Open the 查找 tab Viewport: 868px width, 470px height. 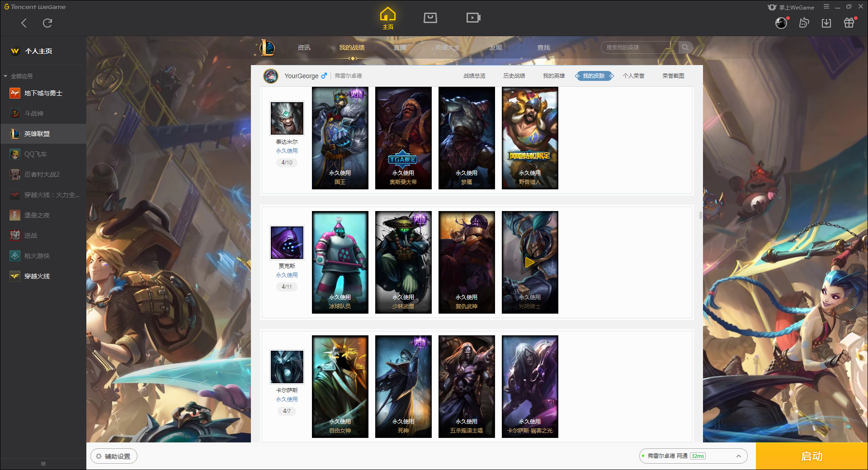(x=543, y=47)
